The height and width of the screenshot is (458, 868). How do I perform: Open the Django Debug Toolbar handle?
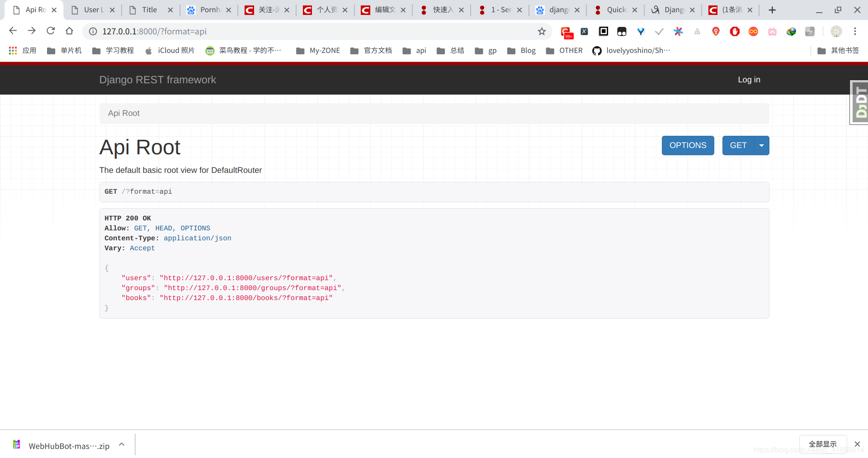click(x=859, y=103)
